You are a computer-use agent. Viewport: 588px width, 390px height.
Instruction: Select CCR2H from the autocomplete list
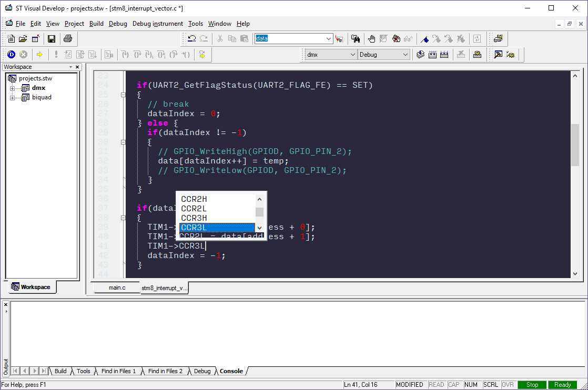click(194, 199)
